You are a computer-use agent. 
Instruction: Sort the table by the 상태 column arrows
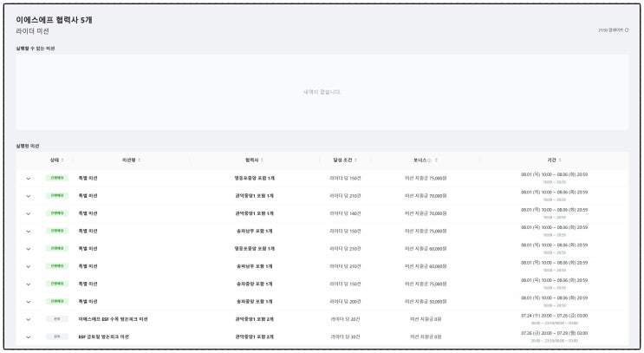[62, 160]
